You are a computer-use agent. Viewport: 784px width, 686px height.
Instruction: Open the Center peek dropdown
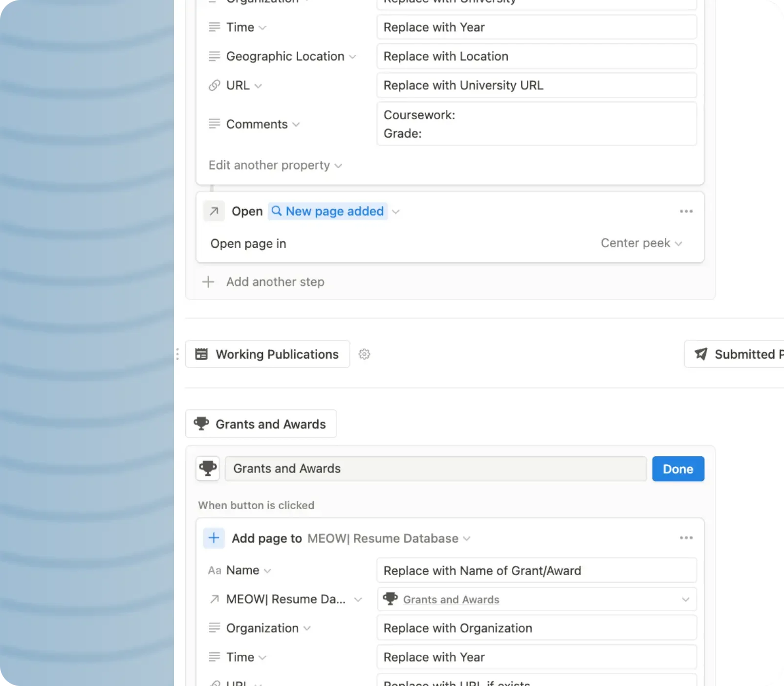tap(641, 243)
